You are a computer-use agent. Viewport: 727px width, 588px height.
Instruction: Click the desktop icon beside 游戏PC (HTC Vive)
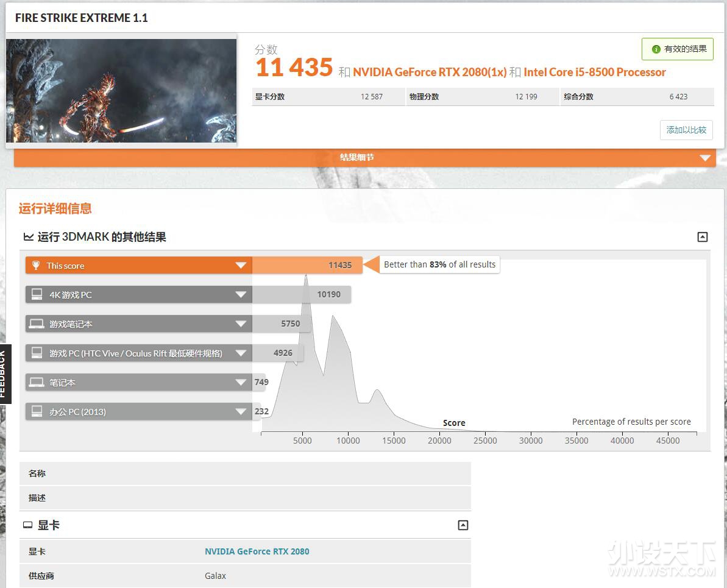[37, 352]
